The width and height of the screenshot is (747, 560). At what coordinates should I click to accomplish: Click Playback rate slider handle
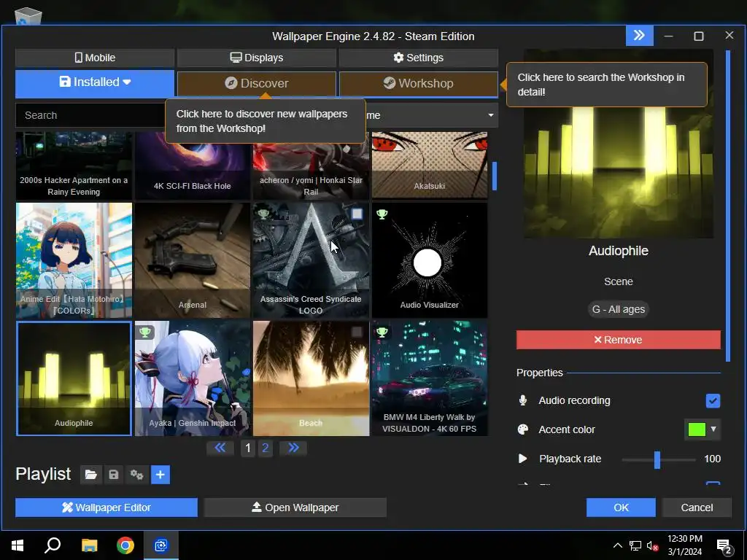[x=657, y=459]
